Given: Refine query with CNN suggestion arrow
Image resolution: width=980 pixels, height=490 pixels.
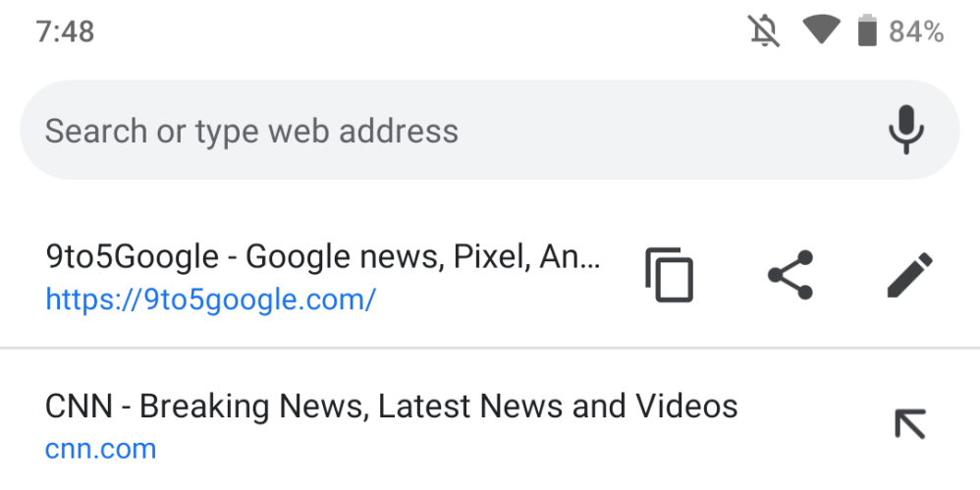Looking at the screenshot, I should [909, 424].
